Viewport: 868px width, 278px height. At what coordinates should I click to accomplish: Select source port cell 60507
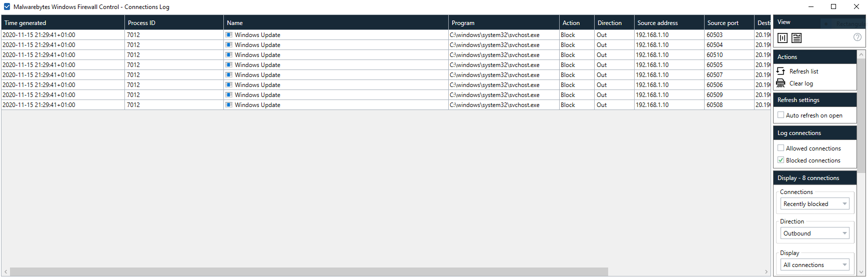click(x=729, y=75)
